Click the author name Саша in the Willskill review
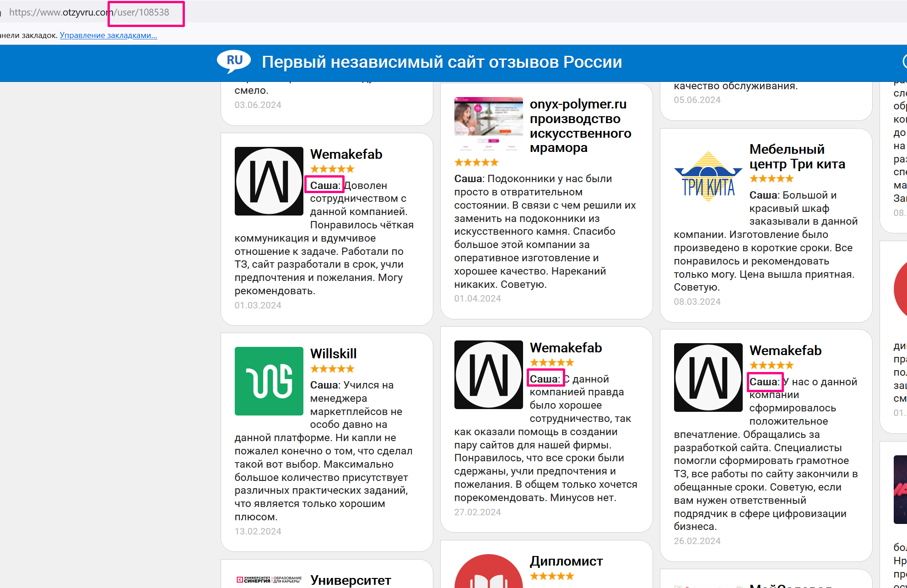Screen dimensions: 907x588 324,385
